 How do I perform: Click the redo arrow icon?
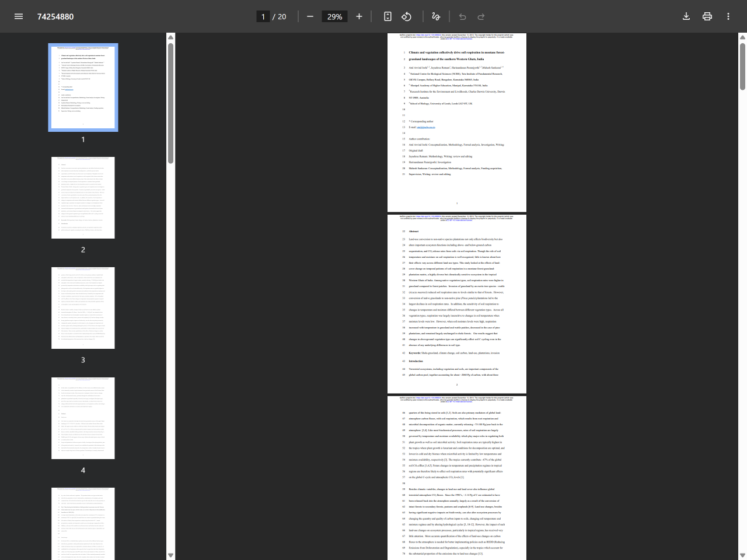tap(481, 16)
